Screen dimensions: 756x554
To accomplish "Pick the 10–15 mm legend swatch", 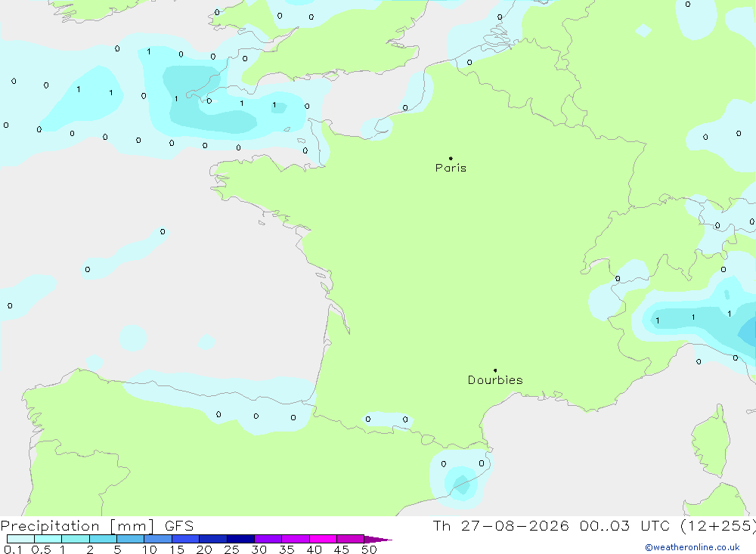I will click(x=158, y=539).
